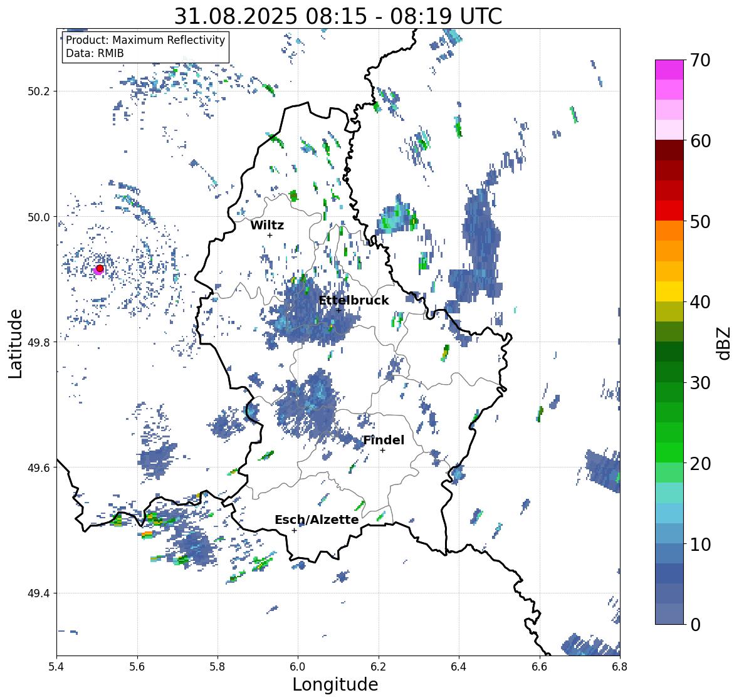Click the 50.0 latitude tick label
The image size is (739, 700).
click(39, 217)
